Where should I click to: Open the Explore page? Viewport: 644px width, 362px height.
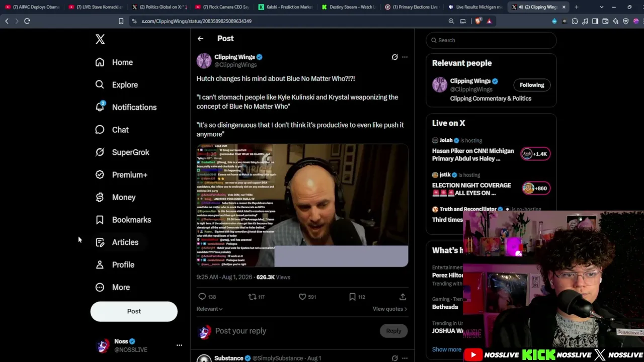pyautogui.click(x=116, y=85)
